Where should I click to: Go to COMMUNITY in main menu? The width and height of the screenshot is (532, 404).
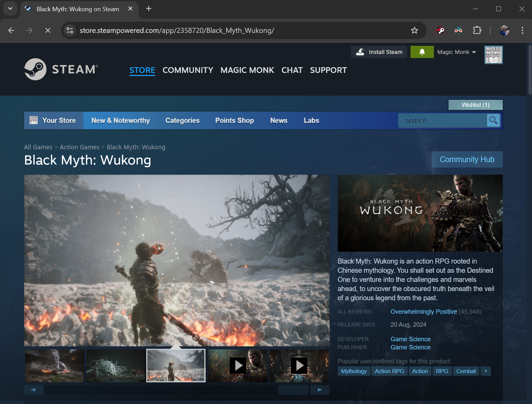(x=188, y=70)
